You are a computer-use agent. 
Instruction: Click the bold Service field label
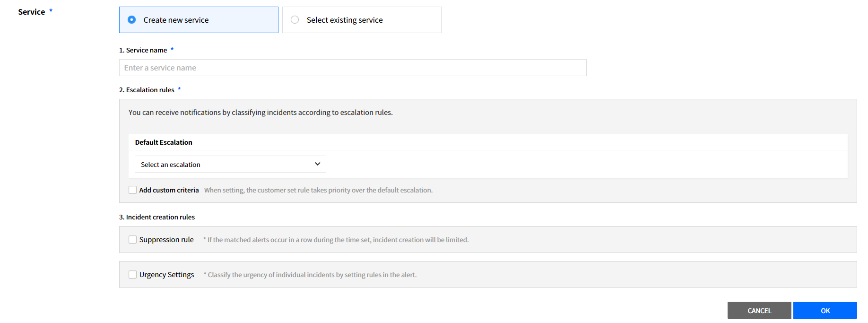click(x=32, y=12)
